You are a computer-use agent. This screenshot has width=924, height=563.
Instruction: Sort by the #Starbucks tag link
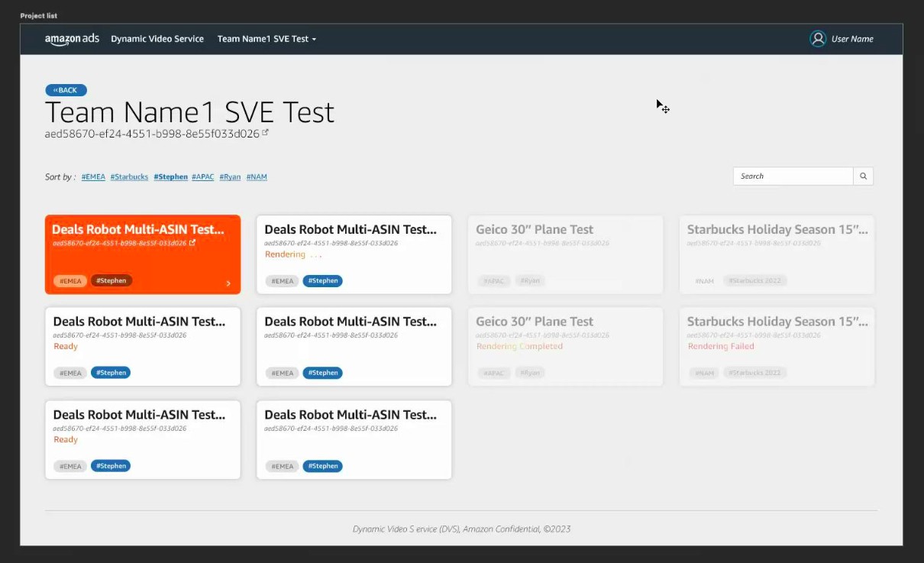coord(129,177)
